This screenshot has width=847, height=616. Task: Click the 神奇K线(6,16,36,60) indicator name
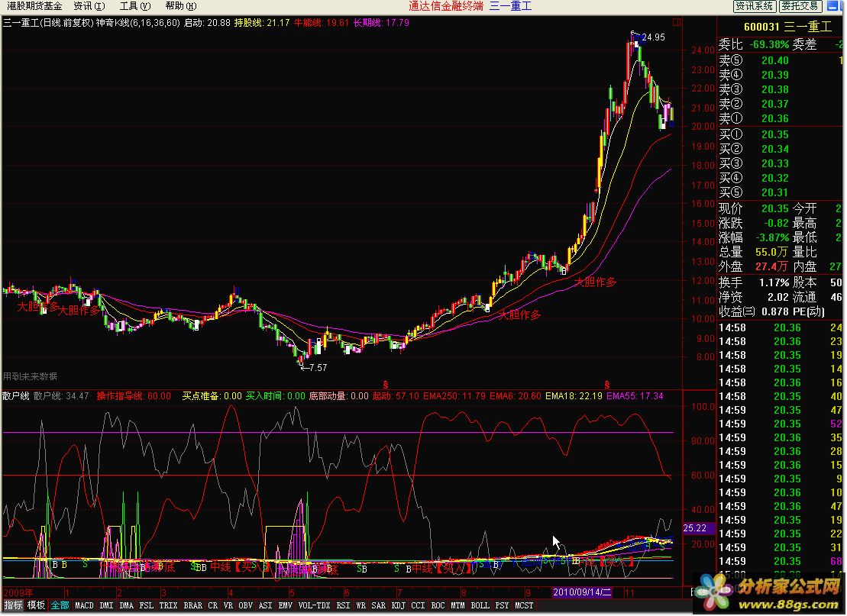[137, 23]
